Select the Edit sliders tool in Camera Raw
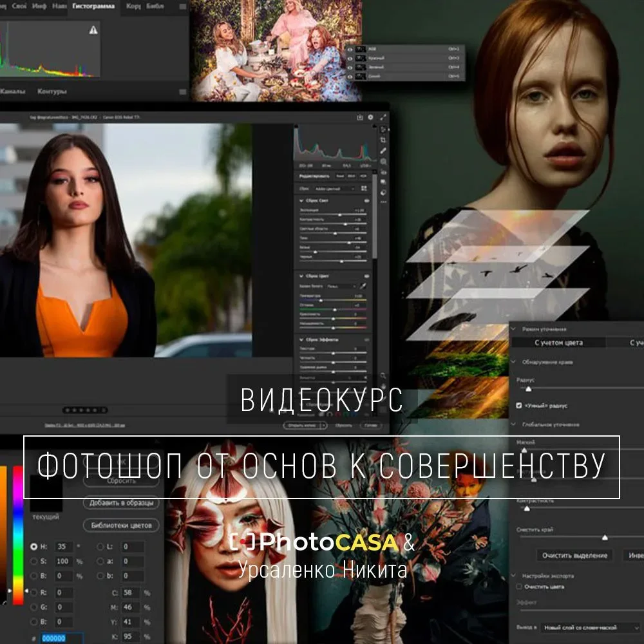 [x=383, y=130]
